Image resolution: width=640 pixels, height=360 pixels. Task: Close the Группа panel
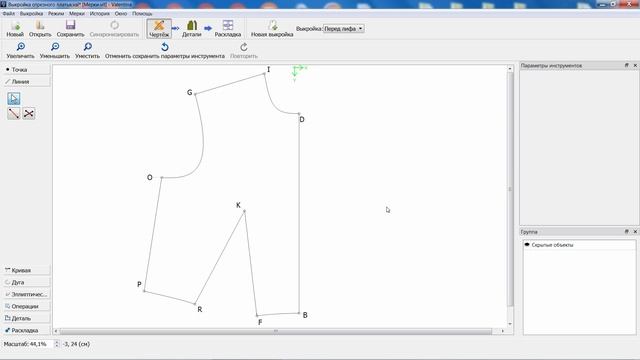coord(635,231)
